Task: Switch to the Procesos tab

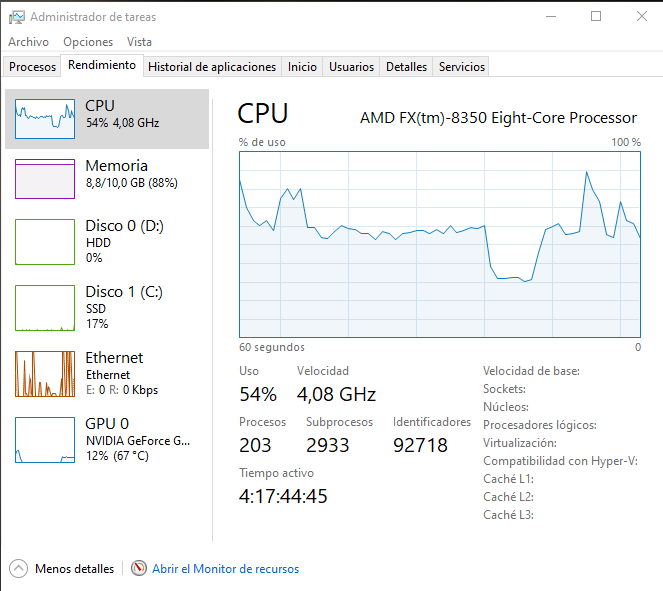Action: [x=32, y=67]
